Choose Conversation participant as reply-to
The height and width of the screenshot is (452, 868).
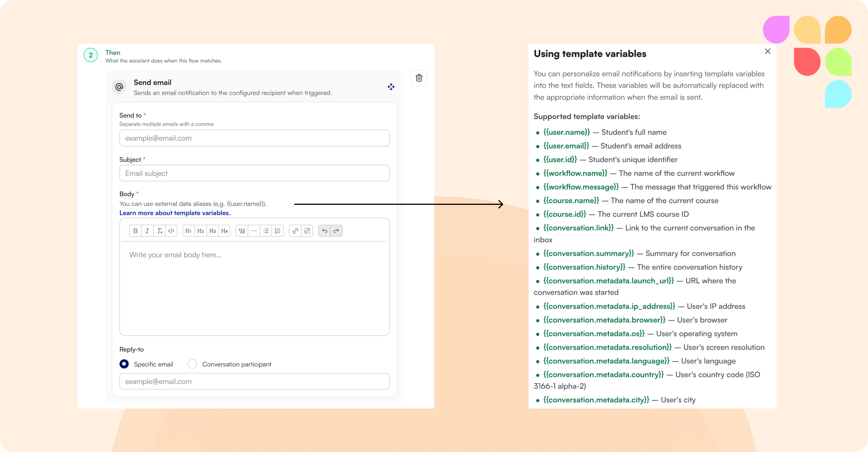click(x=192, y=364)
